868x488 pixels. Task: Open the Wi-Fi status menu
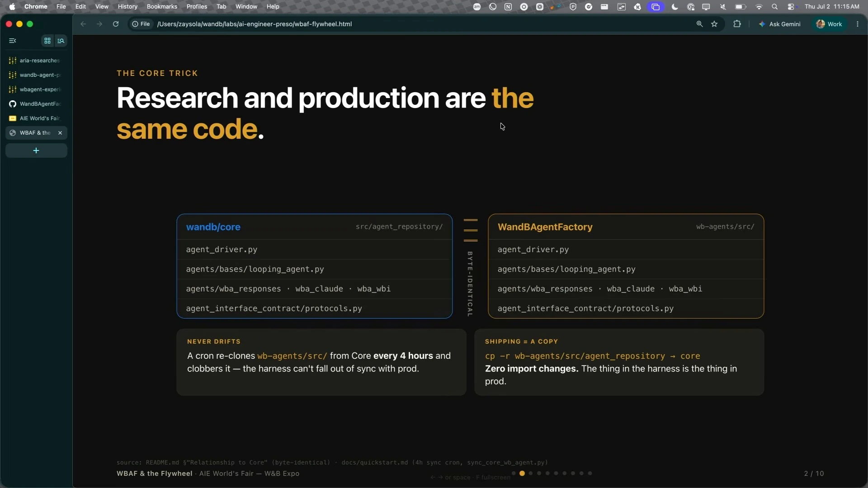tap(759, 7)
